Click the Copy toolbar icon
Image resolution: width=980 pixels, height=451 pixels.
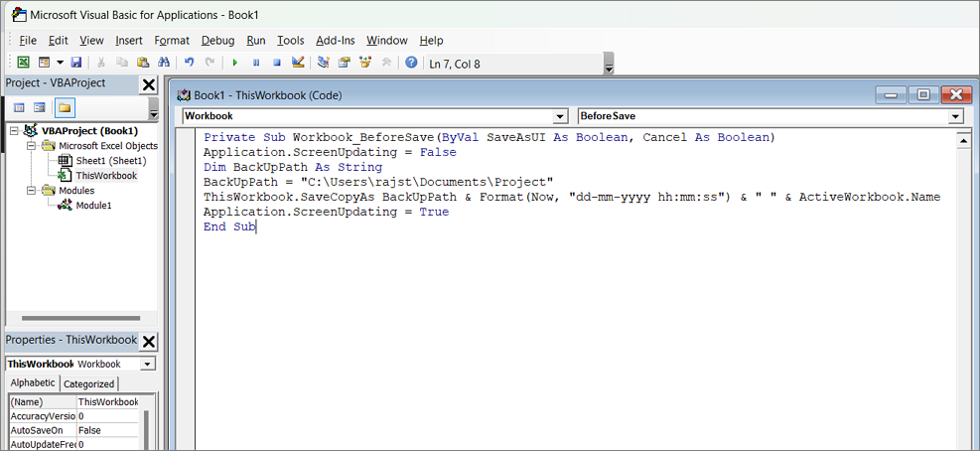pos(122,63)
